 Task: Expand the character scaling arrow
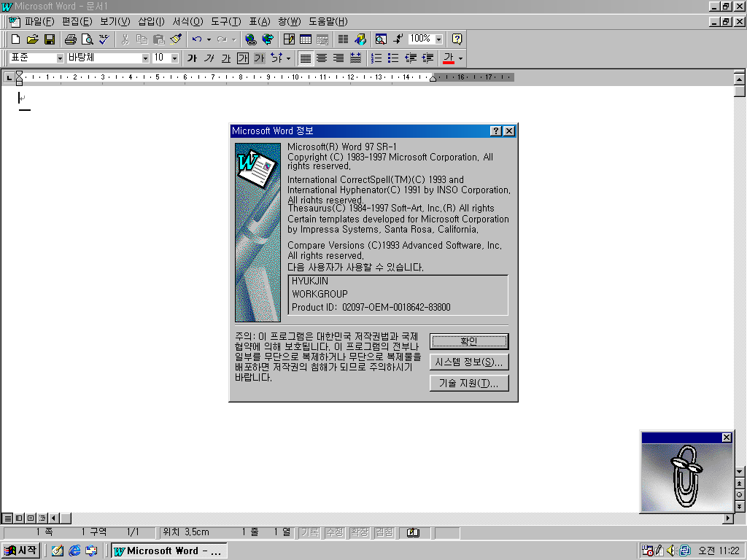pos(288,58)
